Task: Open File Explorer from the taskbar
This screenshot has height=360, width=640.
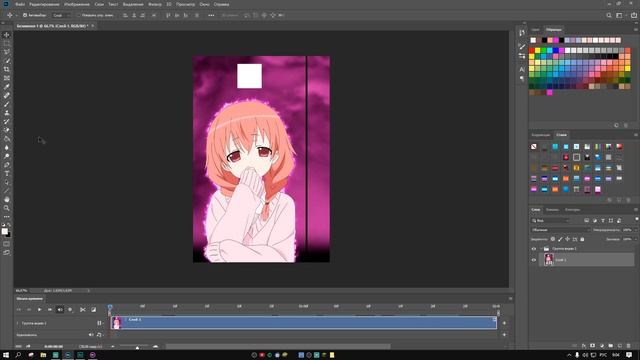Action: tap(43, 355)
